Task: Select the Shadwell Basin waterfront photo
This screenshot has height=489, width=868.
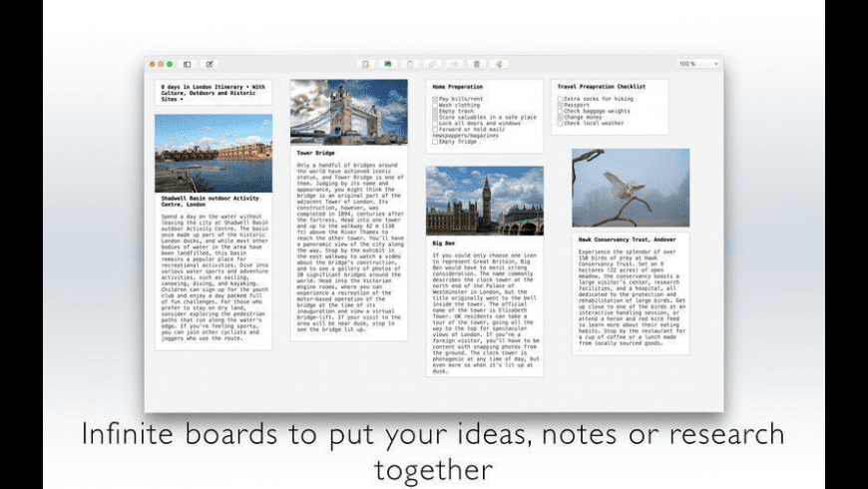Action: click(214, 154)
